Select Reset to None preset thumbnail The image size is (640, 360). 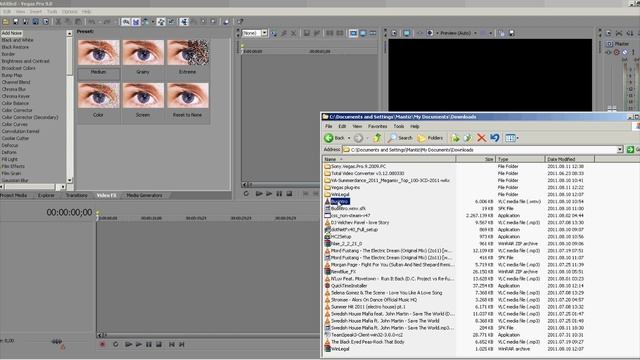tap(187, 96)
